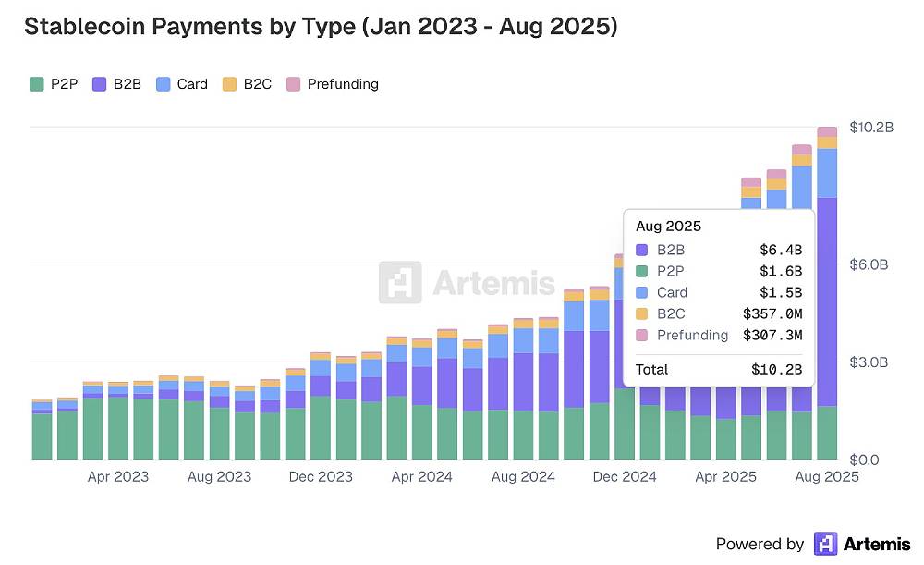Viewport: 924px width, 565px height.
Task: Hide the Prefunding series via the top legend
Action: [333, 84]
